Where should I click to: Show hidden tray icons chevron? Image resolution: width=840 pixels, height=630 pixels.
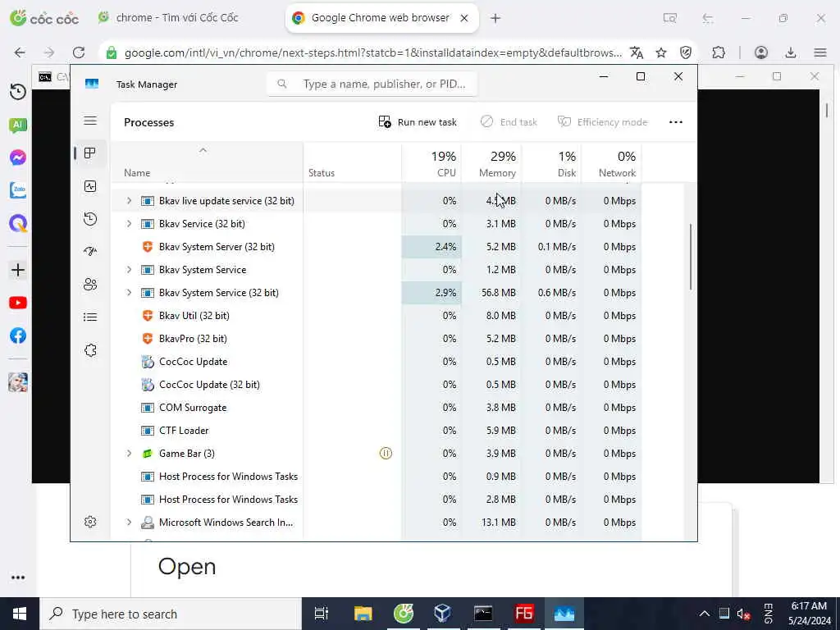point(705,614)
